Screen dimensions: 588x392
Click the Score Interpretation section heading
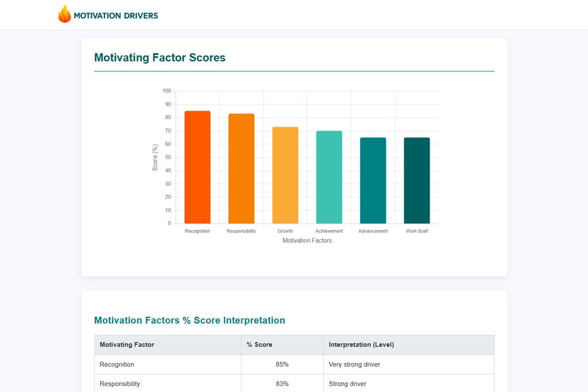189,320
